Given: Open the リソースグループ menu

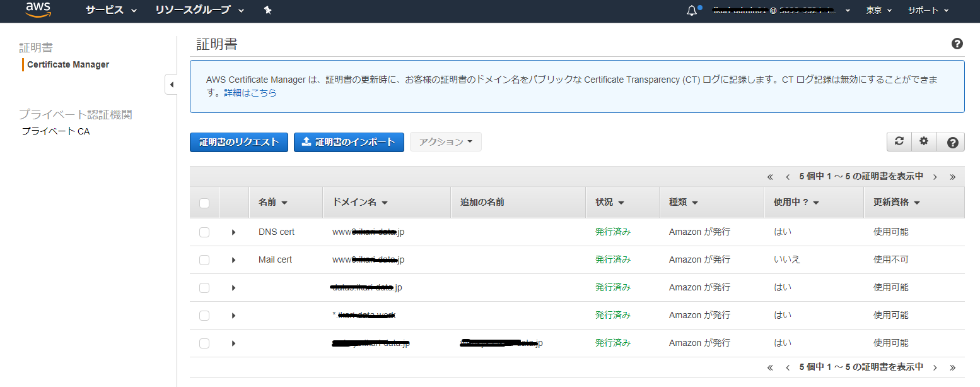Looking at the screenshot, I should (201, 11).
